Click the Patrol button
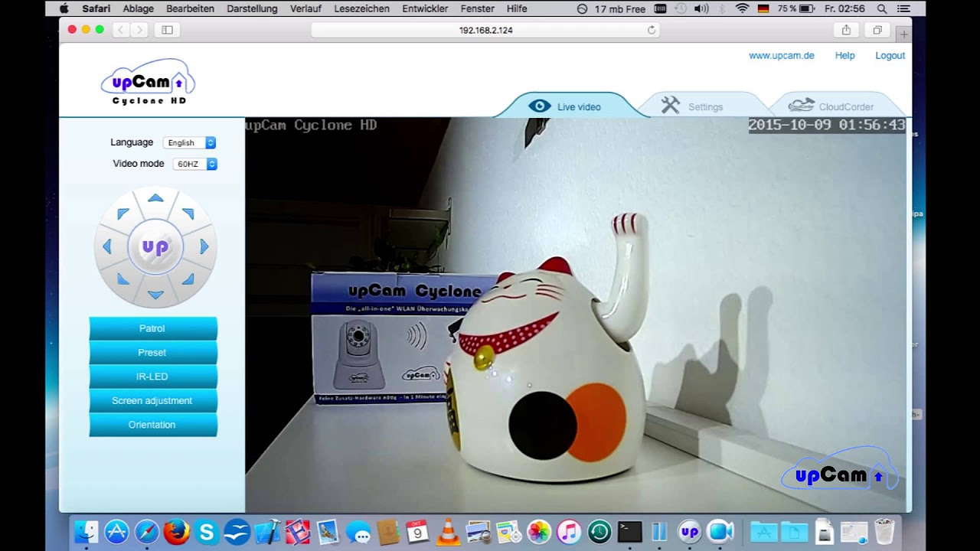Screen dimensions: 980x551 click(x=153, y=328)
